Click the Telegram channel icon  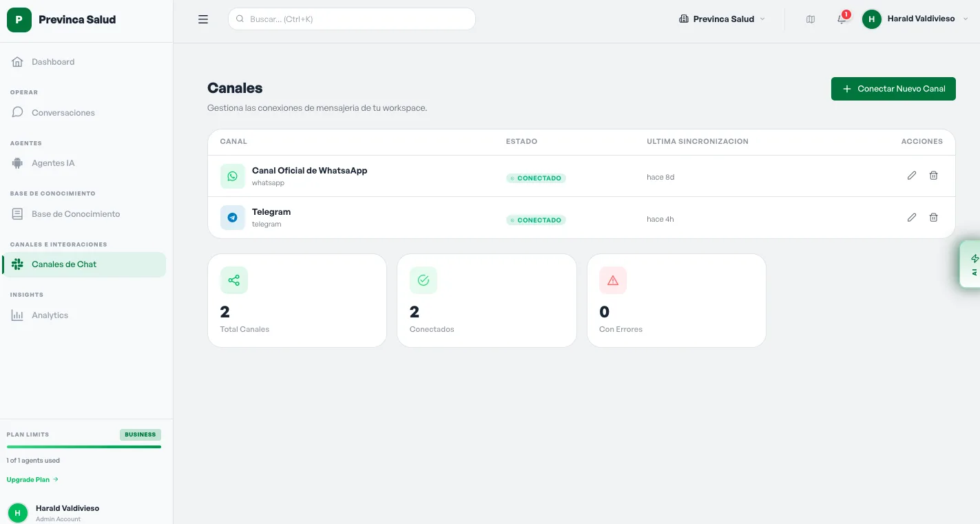(233, 218)
